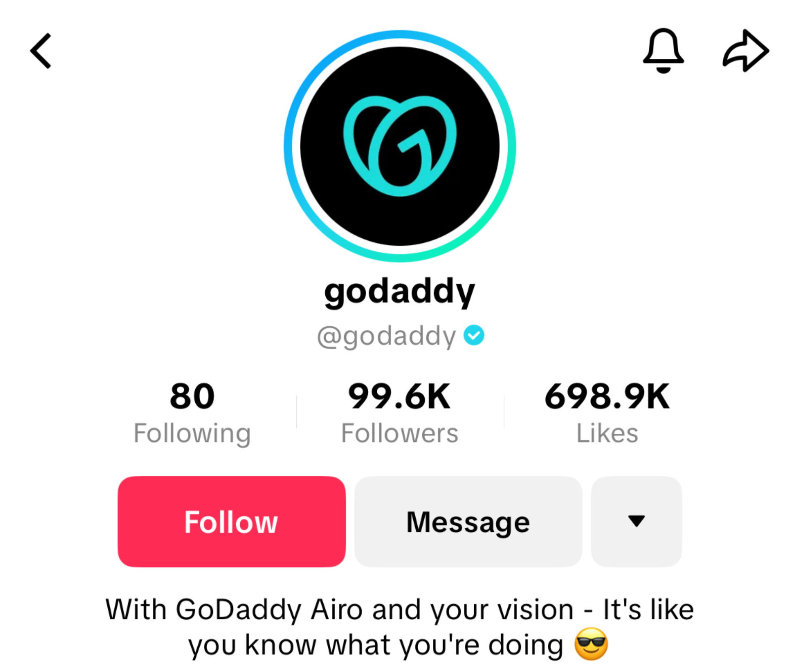View the 80 Following count
Screen dimensions: 797x672
pos(192,396)
